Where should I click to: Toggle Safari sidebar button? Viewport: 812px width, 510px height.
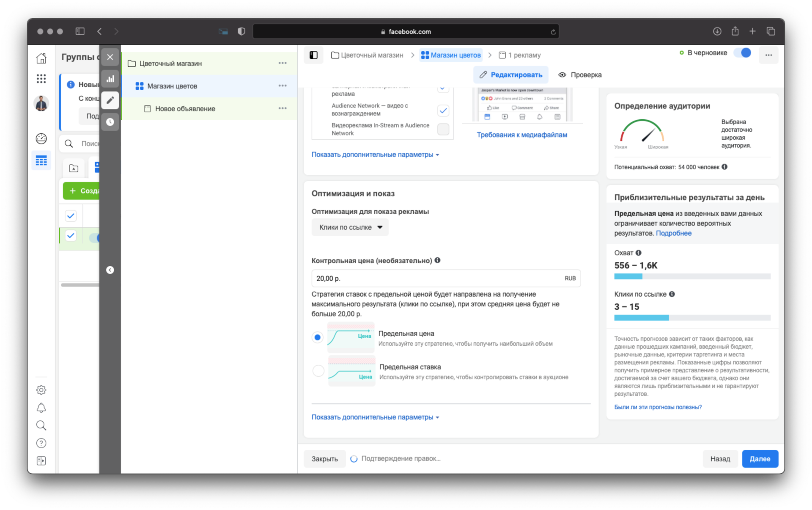tap(80, 31)
